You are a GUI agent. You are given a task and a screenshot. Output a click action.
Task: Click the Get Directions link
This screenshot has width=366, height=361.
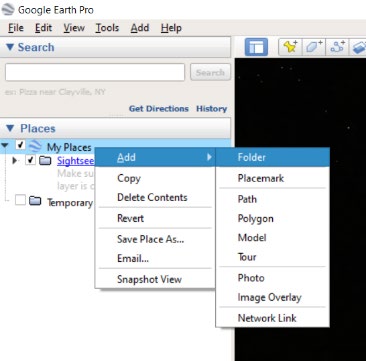pos(159,109)
